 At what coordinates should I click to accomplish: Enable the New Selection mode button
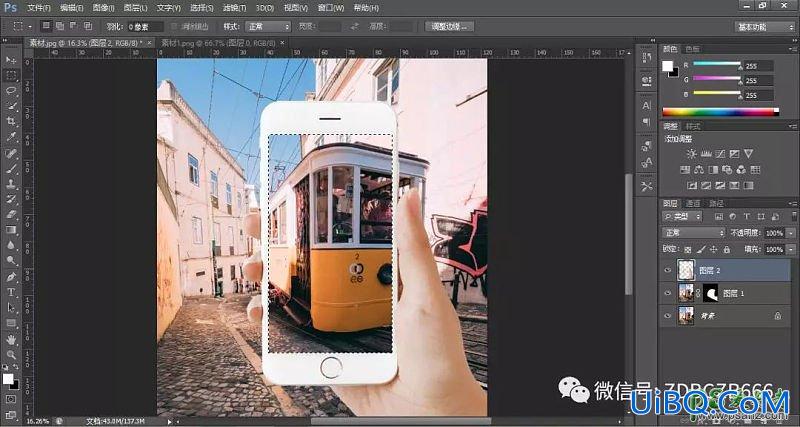click(x=46, y=26)
